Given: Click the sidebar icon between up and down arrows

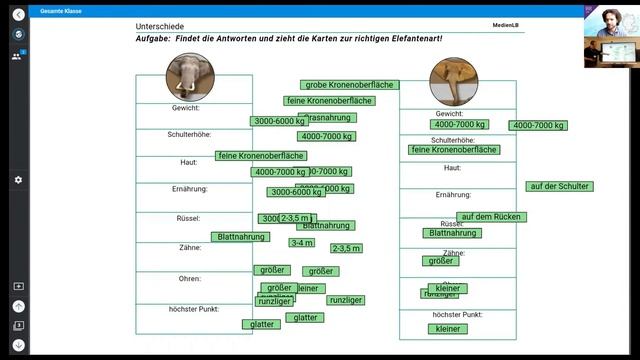Looking at the screenshot, I should click(18, 326).
